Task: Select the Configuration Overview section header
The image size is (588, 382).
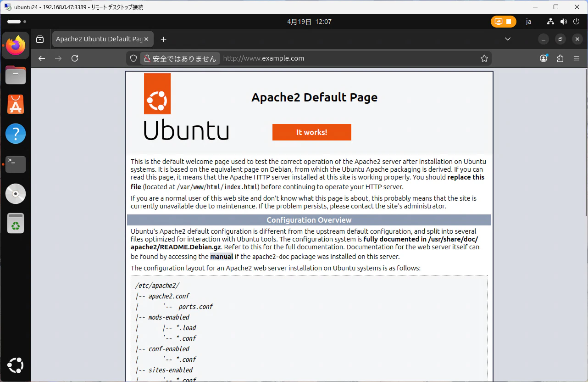Action: pos(309,220)
